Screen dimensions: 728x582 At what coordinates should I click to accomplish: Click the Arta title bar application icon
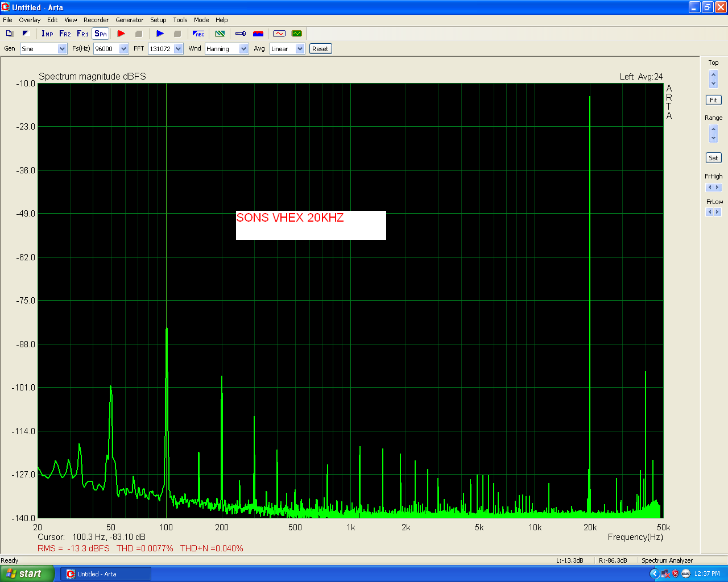6,7
